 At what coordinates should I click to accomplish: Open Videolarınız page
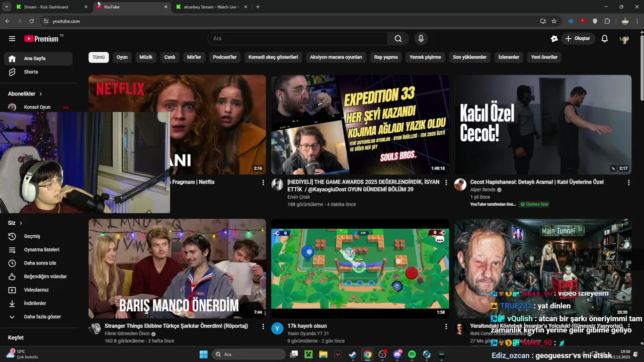click(38, 290)
